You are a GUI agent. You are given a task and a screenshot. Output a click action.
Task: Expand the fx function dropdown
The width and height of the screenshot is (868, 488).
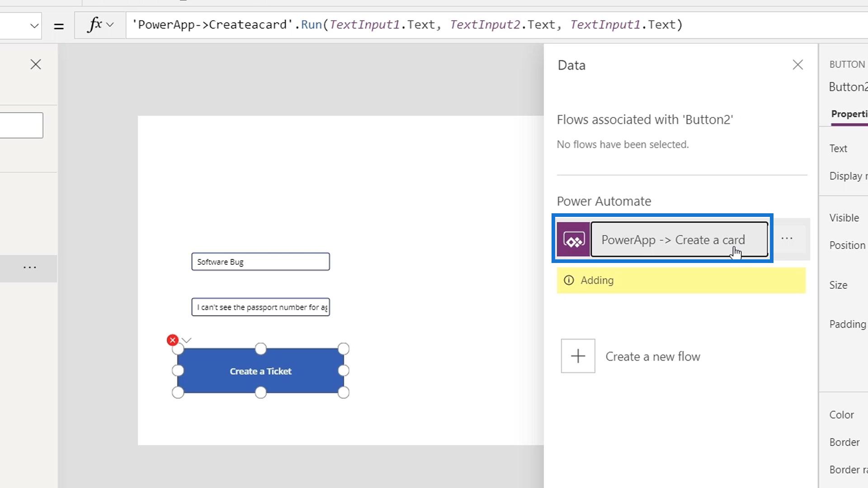coord(100,25)
